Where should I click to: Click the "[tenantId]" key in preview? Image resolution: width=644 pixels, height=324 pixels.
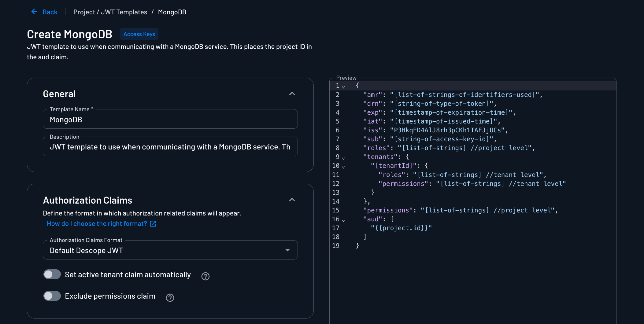tap(394, 166)
